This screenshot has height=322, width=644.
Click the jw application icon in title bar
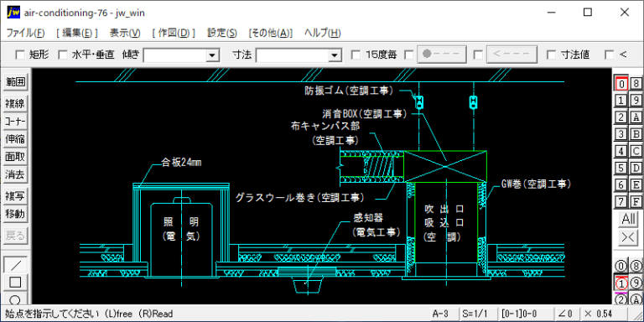coord(13,13)
